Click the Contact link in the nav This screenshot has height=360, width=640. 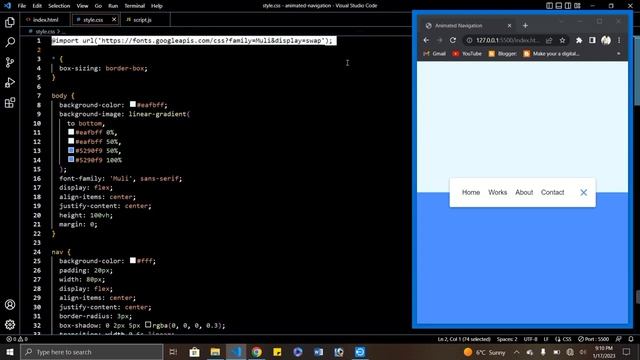click(x=553, y=192)
